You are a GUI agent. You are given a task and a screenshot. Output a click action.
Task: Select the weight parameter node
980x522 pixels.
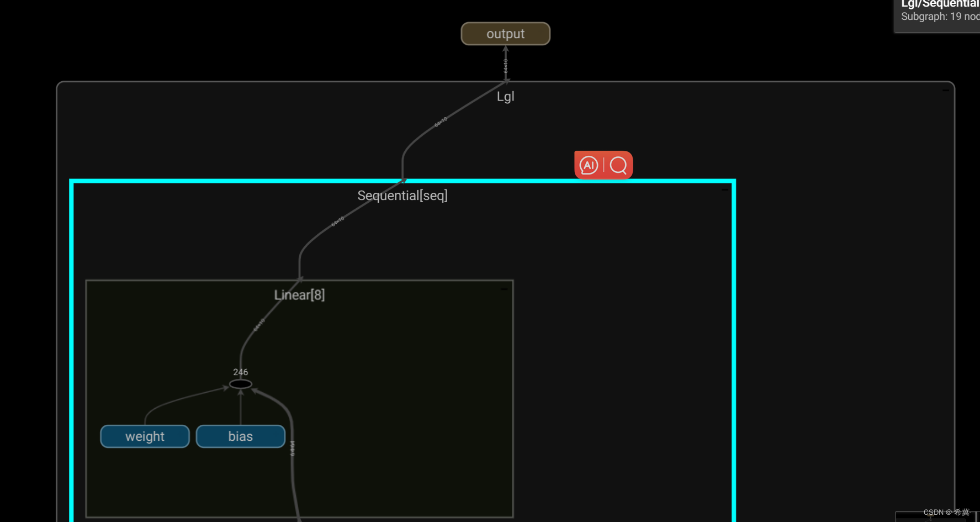[x=145, y=436]
